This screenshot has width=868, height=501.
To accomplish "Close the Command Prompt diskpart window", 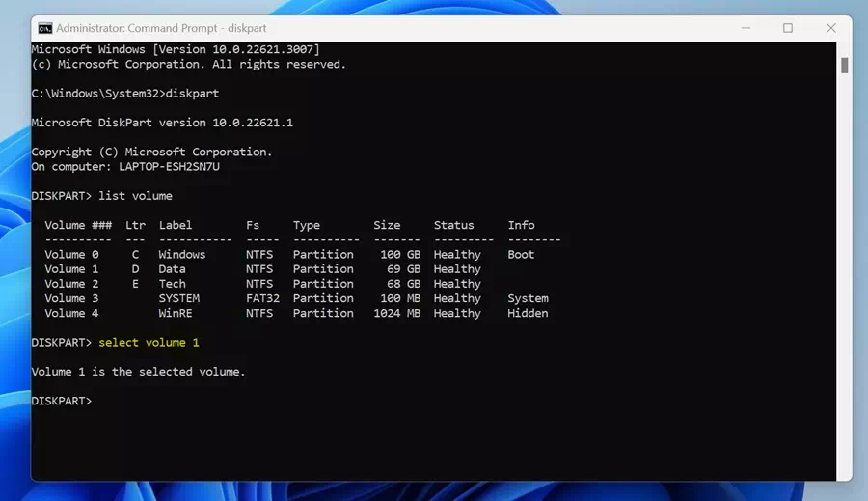I will (x=831, y=28).
